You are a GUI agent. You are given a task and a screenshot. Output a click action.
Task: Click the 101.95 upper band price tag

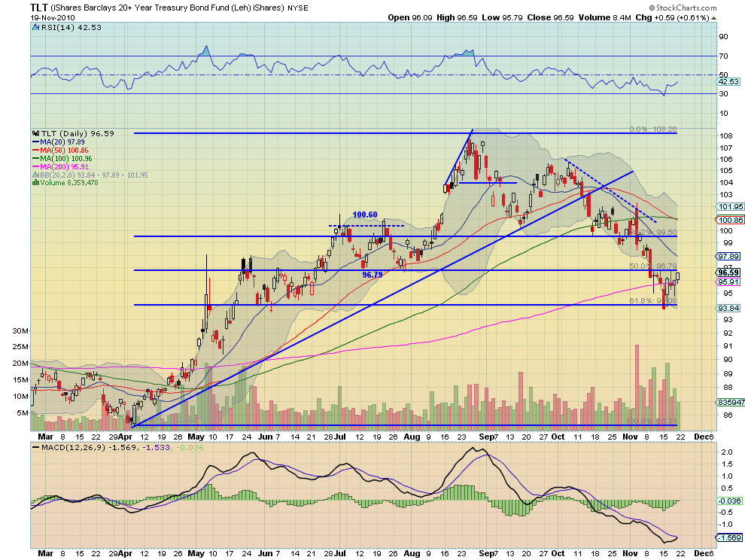tap(730, 207)
